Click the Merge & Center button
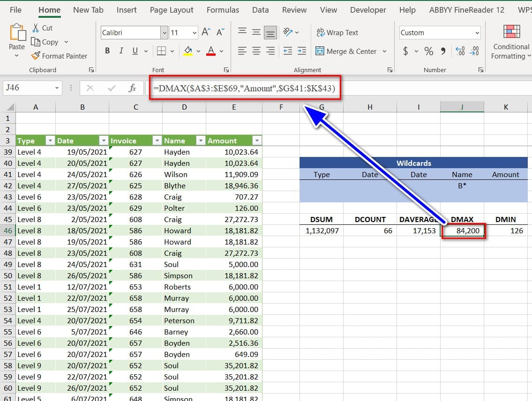 pyautogui.click(x=346, y=51)
